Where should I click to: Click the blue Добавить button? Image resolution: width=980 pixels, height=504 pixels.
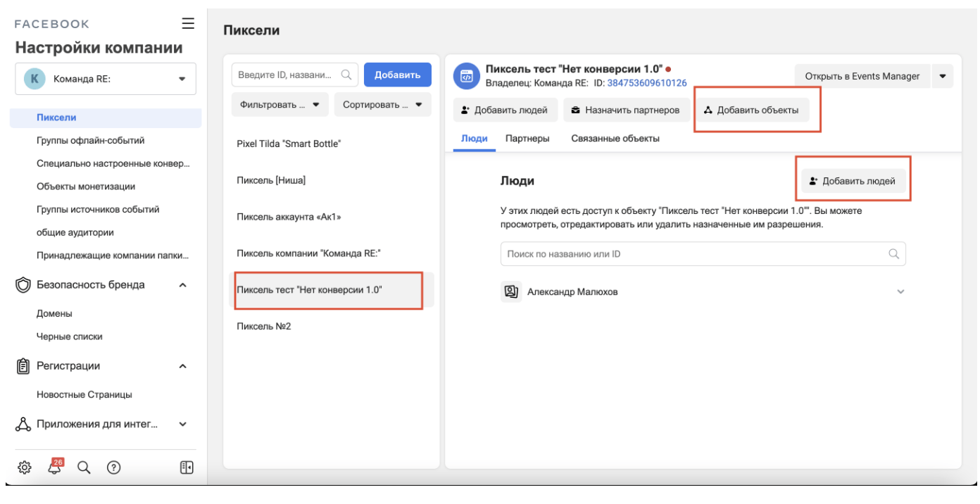point(398,75)
